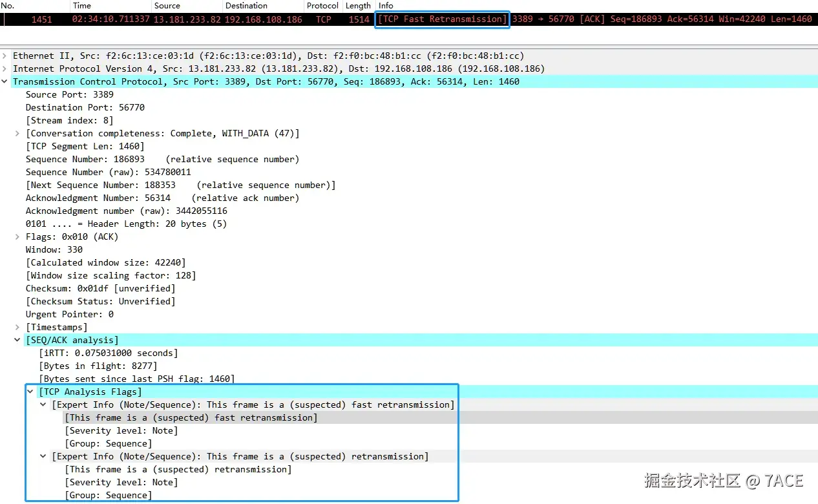Select 'This frame is a (suspected) fast retransmission' child line
This screenshot has height=504, width=818.
click(191, 418)
